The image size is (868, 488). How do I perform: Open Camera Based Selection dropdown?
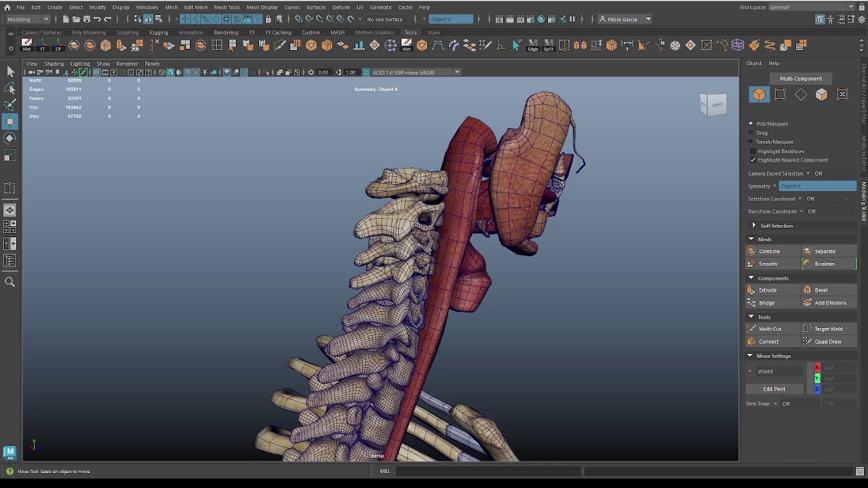pyautogui.click(x=808, y=174)
